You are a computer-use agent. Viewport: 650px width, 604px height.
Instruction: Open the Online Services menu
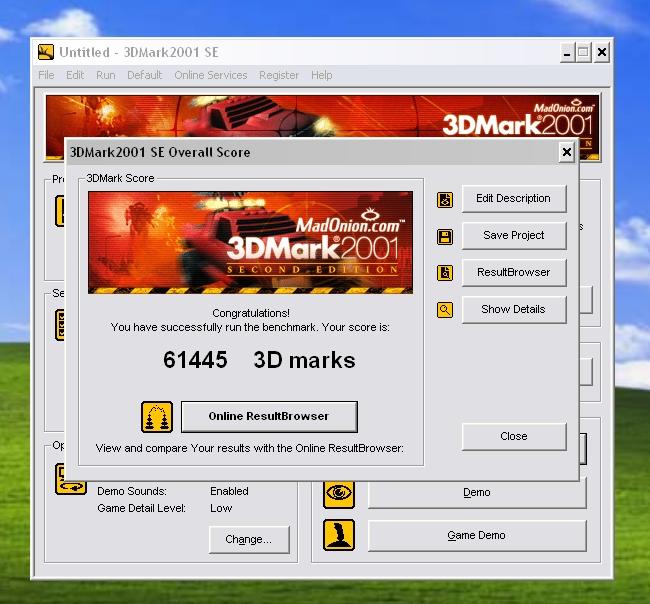[211, 75]
